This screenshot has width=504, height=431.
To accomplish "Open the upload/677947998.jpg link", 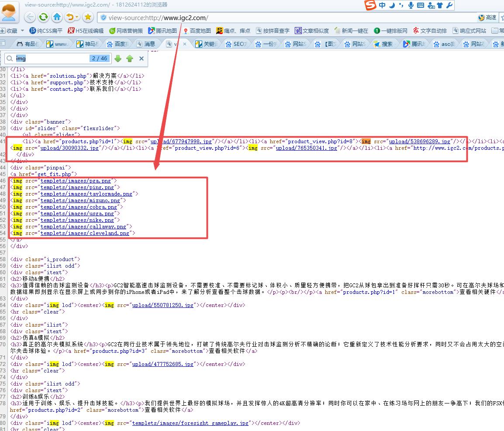I will click(181, 141).
